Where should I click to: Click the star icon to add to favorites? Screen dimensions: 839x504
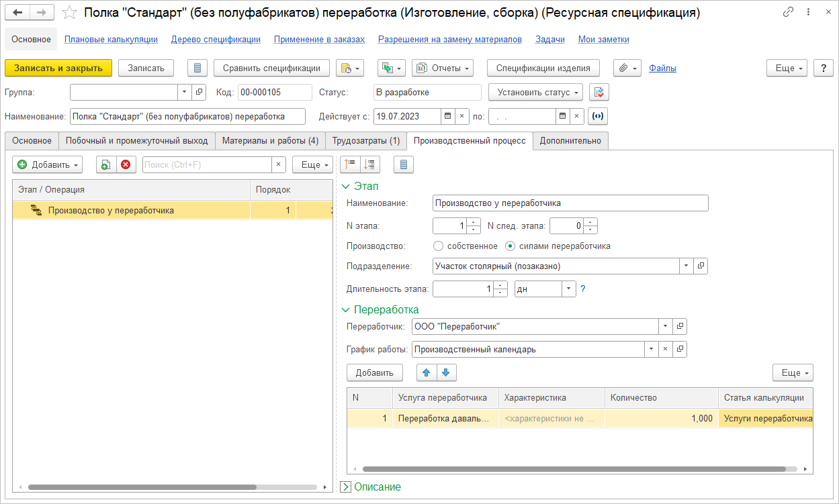(69, 13)
